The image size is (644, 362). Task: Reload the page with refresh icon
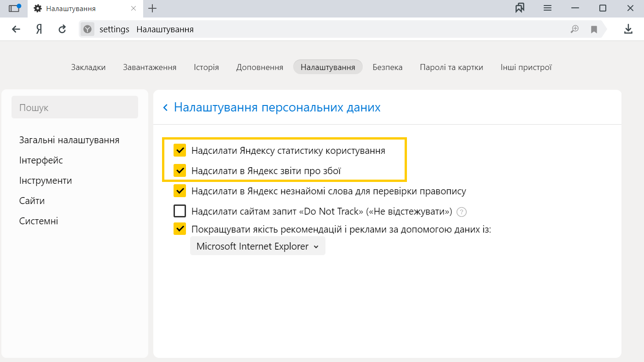coord(62,29)
